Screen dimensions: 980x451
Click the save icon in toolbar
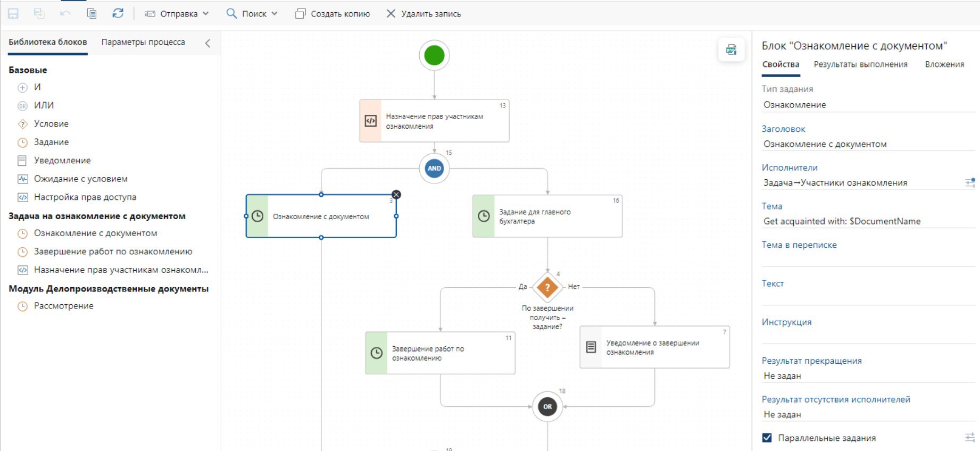pos(13,14)
